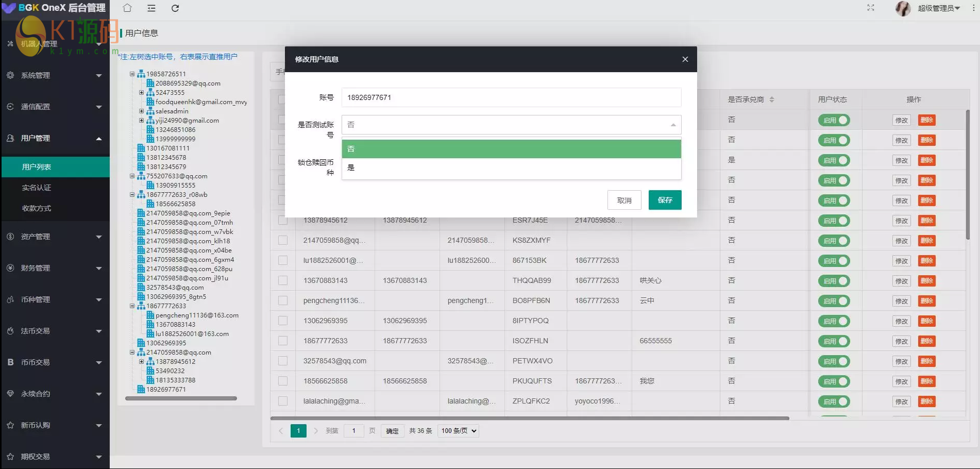Collapse the 18677772633_r08wb tree node
Viewport: 980px width, 469px height.
(x=132, y=195)
